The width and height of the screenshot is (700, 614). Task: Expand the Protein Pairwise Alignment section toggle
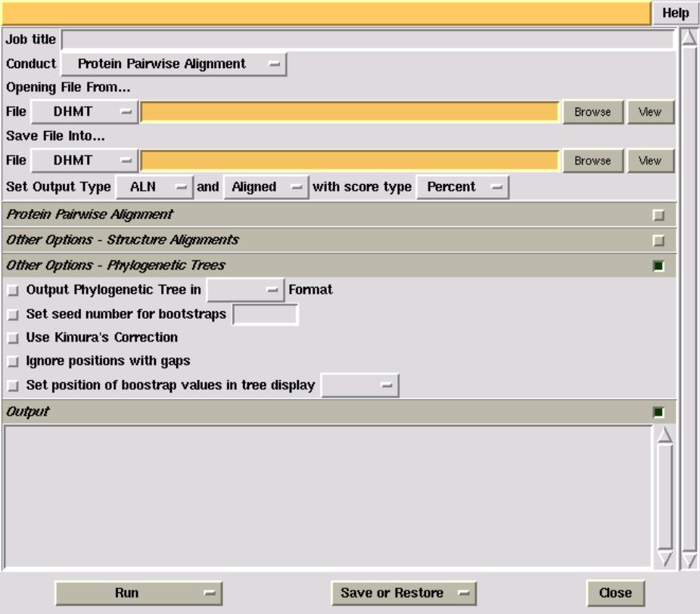point(658,215)
